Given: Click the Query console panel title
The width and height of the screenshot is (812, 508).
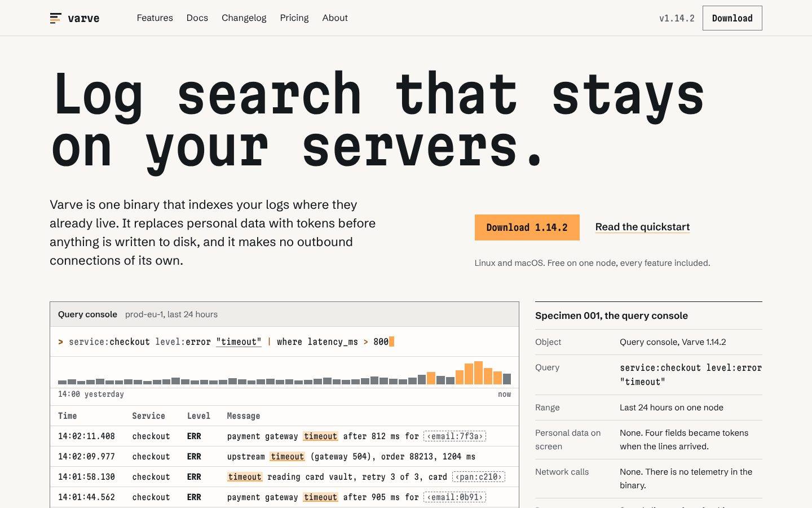Looking at the screenshot, I should (x=87, y=314).
